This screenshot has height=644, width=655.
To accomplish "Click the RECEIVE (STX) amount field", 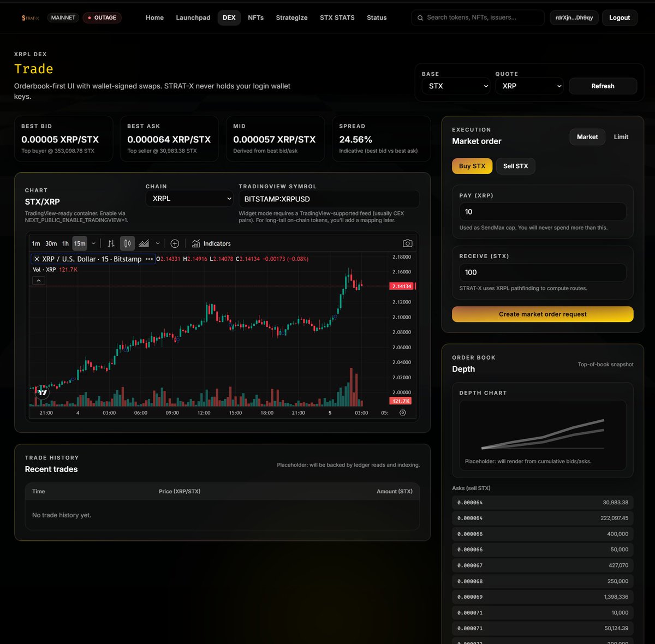I will (x=543, y=272).
